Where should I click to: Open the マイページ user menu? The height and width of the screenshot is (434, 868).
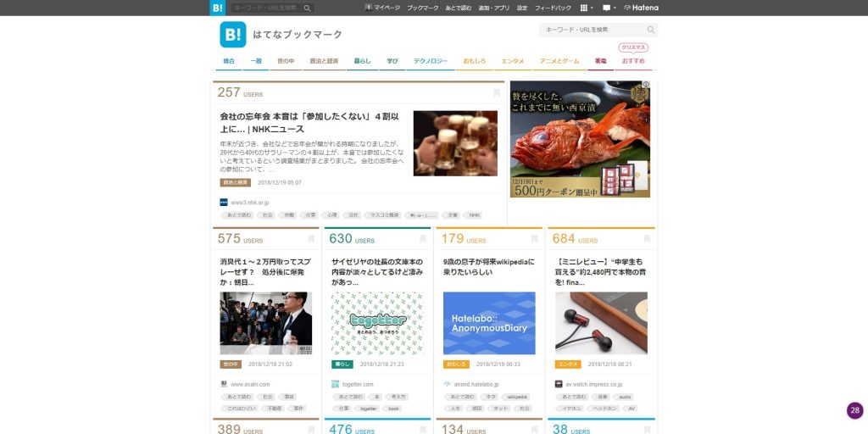[382, 8]
